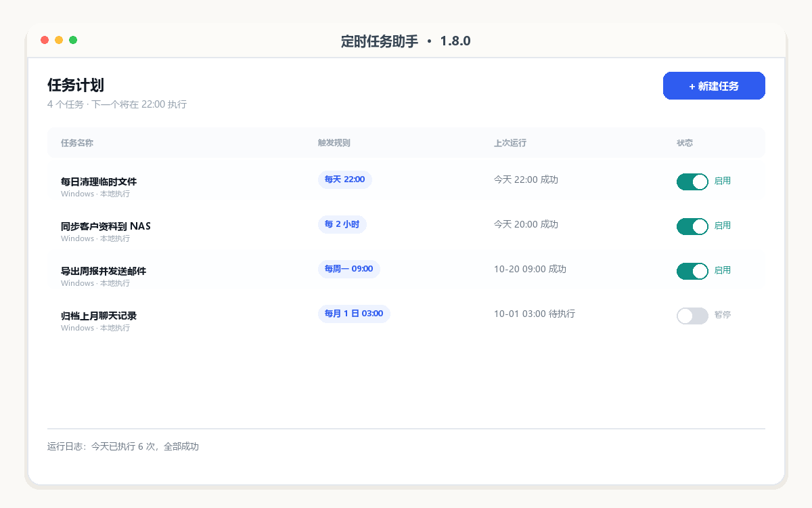Click 今天 20:00 成功 last-run cell
The image size is (812, 508).
(x=526, y=224)
